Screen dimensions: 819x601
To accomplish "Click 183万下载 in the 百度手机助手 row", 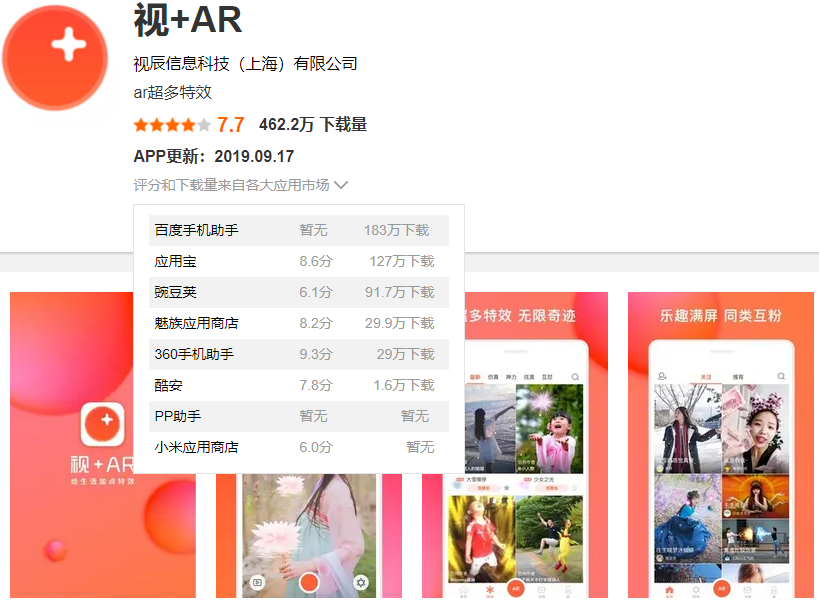I will (396, 230).
